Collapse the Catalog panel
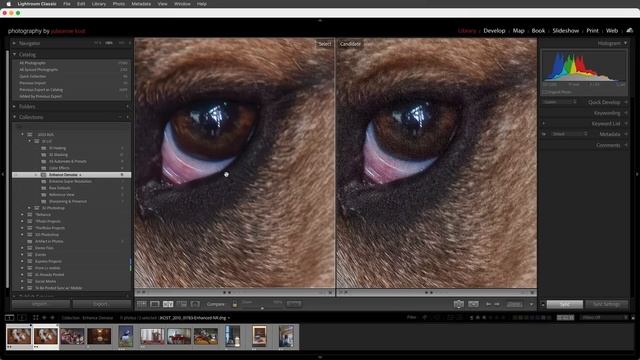Screen dimensions: 640x360 click(x=15, y=54)
